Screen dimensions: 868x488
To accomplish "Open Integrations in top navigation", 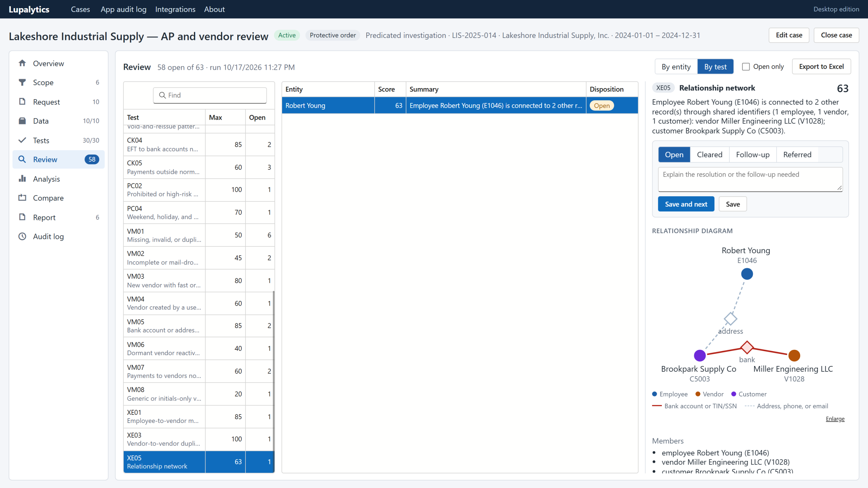I will coord(175,9).
